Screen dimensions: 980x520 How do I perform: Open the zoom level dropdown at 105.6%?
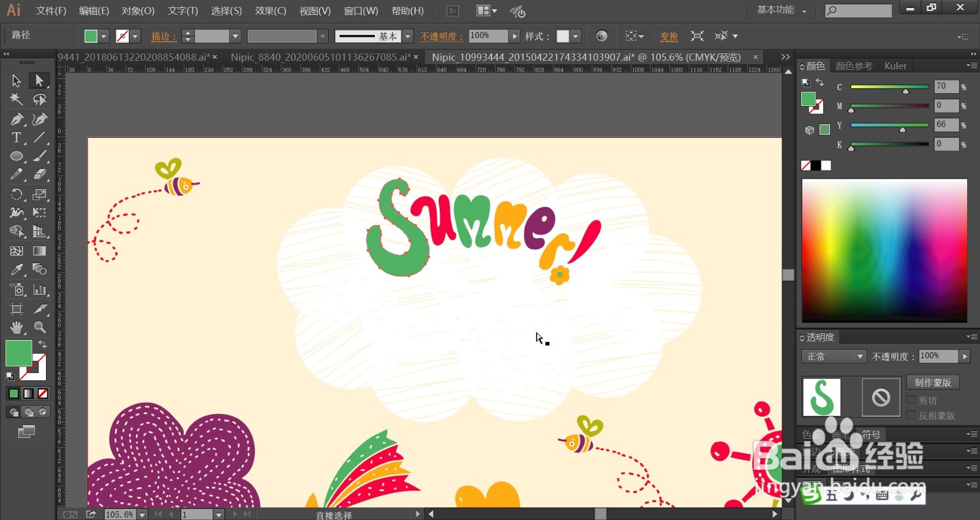[142, 514]
